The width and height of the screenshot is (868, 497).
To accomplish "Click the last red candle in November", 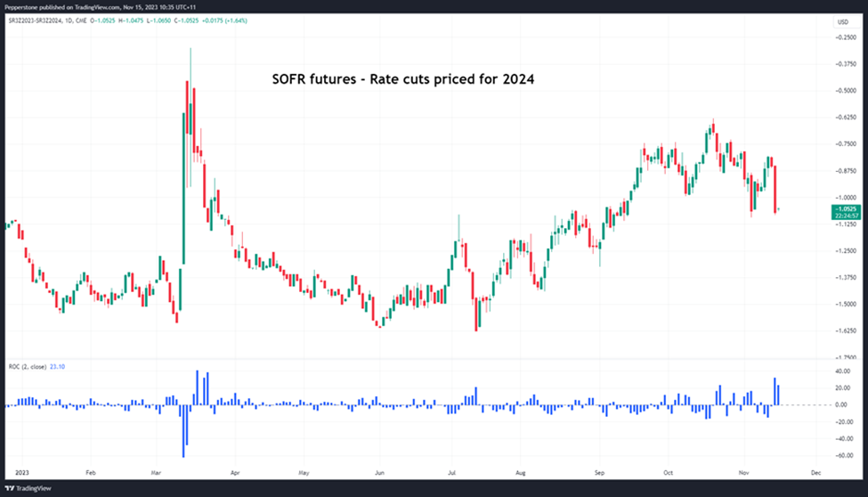I will click(776, 187).
